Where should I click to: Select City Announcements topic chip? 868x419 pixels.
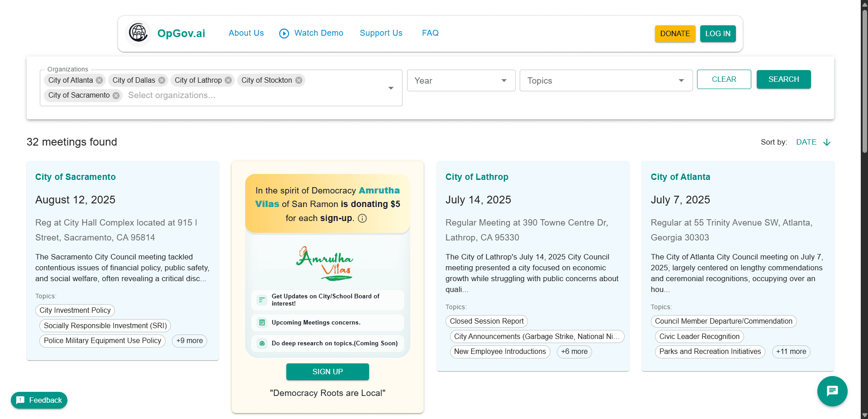[537, 337]
